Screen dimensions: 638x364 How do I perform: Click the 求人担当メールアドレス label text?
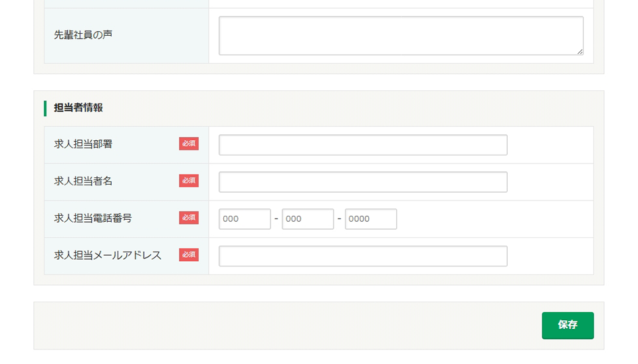108,255
